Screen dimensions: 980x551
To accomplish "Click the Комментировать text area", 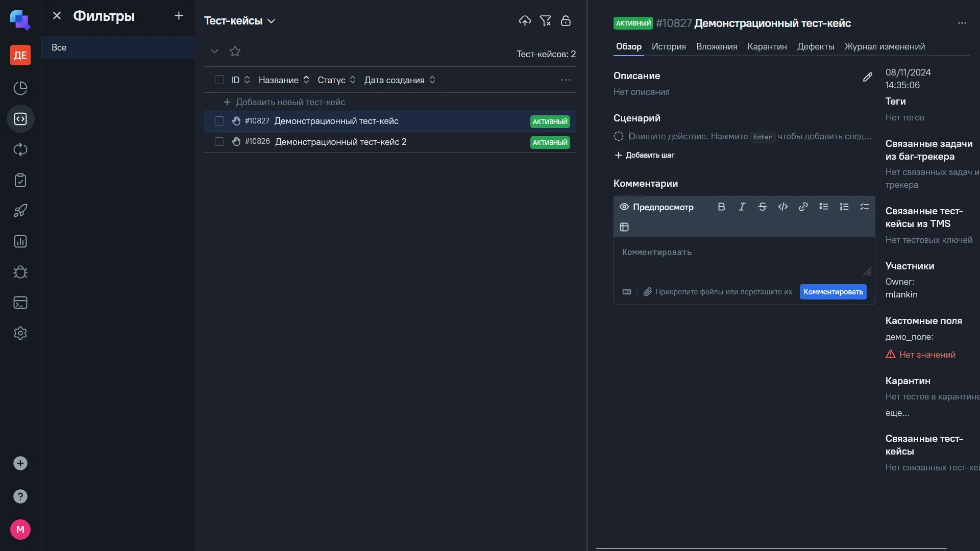I will tap(744, 259).
